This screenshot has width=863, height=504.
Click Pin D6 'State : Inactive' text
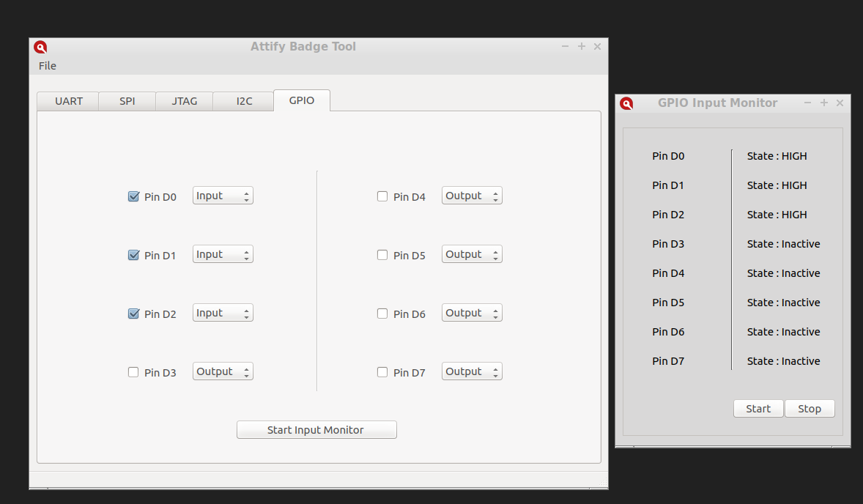tap(783, 332)
